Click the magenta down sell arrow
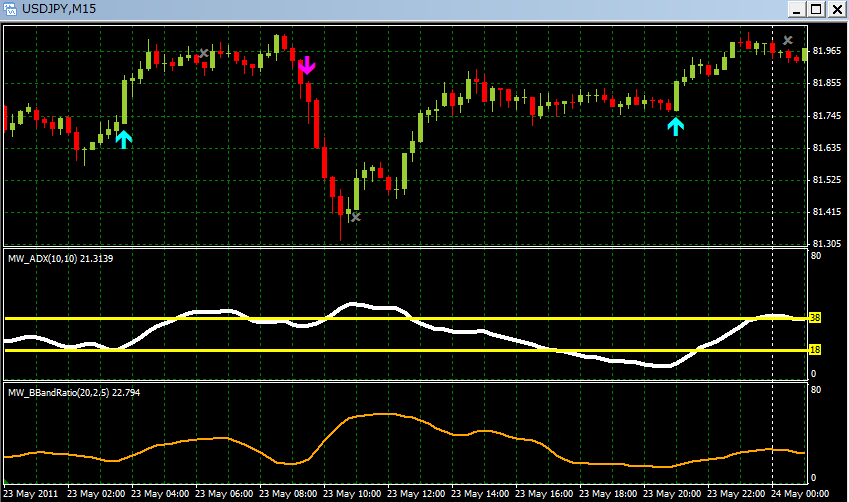This screenshot has width=849, height=502. pos(307,66)
